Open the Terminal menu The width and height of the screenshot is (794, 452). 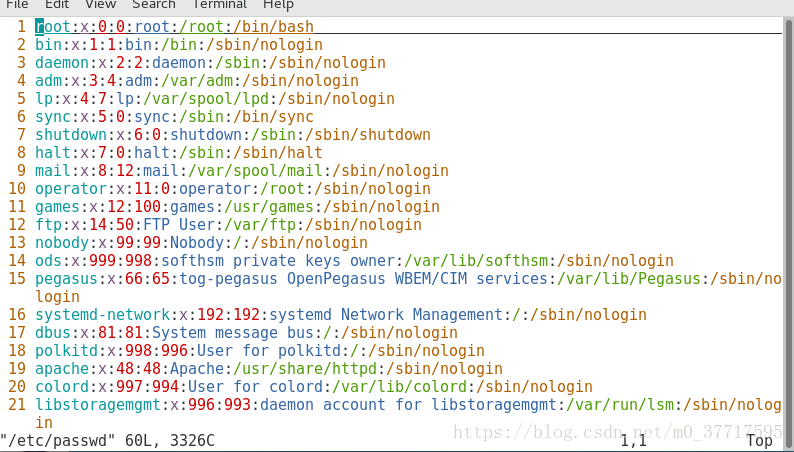(x=219, y=5)
